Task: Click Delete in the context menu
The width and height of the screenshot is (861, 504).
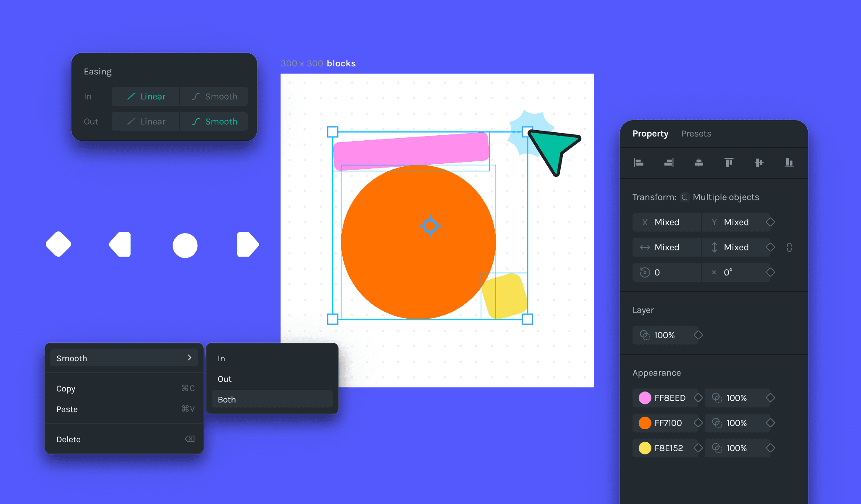Action: click(x=68, y=439)
